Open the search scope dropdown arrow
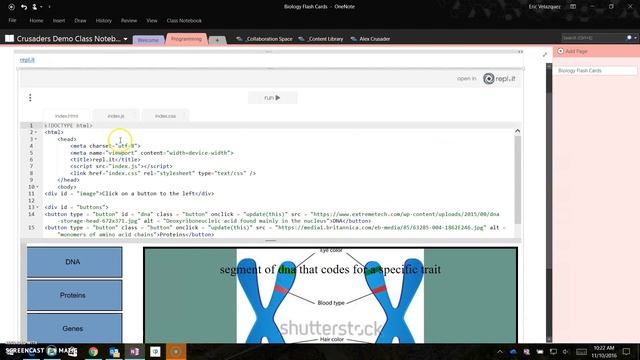 [635, 38]
